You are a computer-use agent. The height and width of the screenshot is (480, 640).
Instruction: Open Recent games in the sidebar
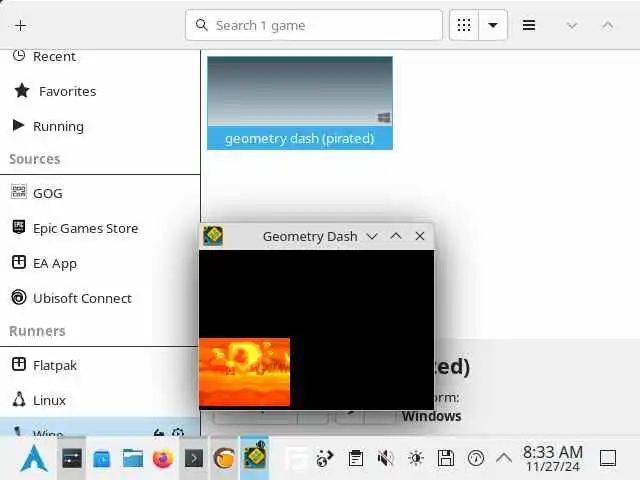click(100, 56)
